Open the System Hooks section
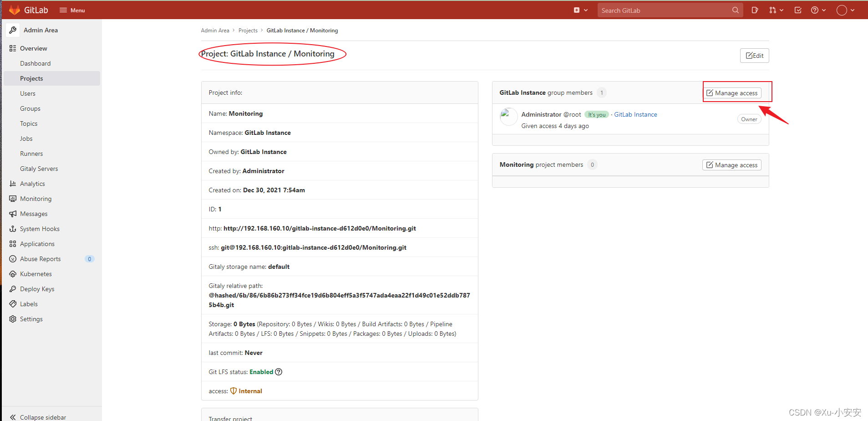The width and height of the screenshot is (868, 421). (x=40, y=228)
